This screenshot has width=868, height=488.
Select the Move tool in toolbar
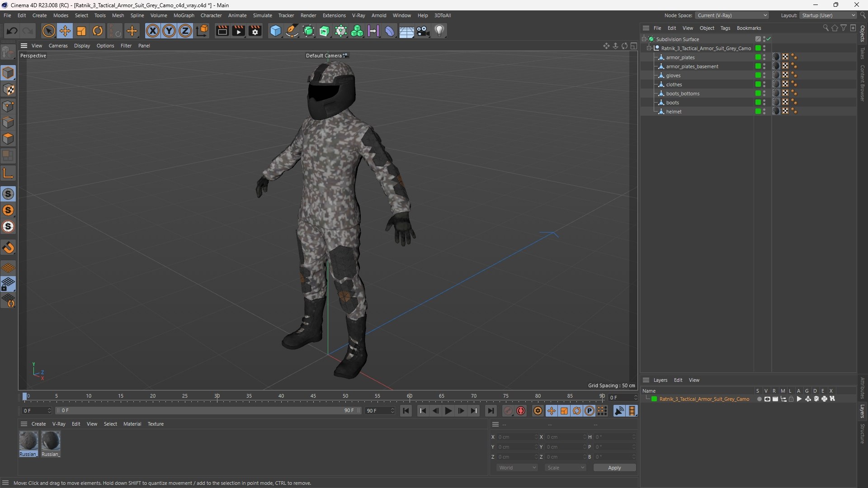coord(65,31)
